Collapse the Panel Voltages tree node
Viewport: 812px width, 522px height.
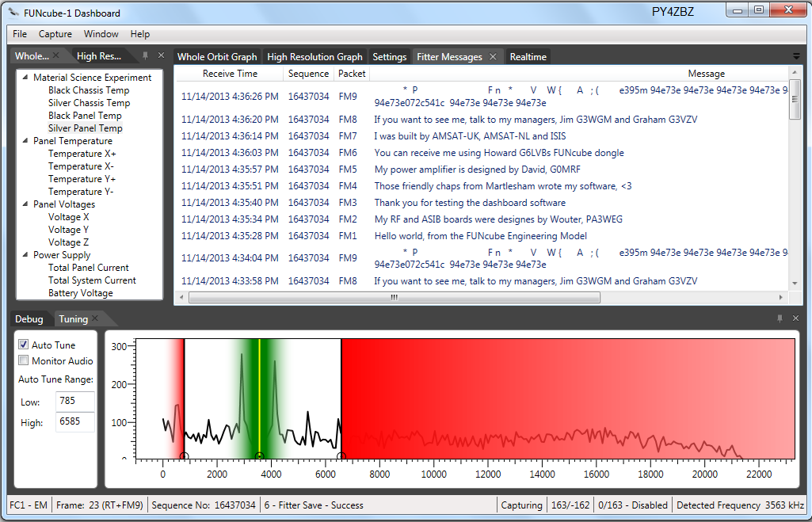pyautogui.click(x=25, y=204)
